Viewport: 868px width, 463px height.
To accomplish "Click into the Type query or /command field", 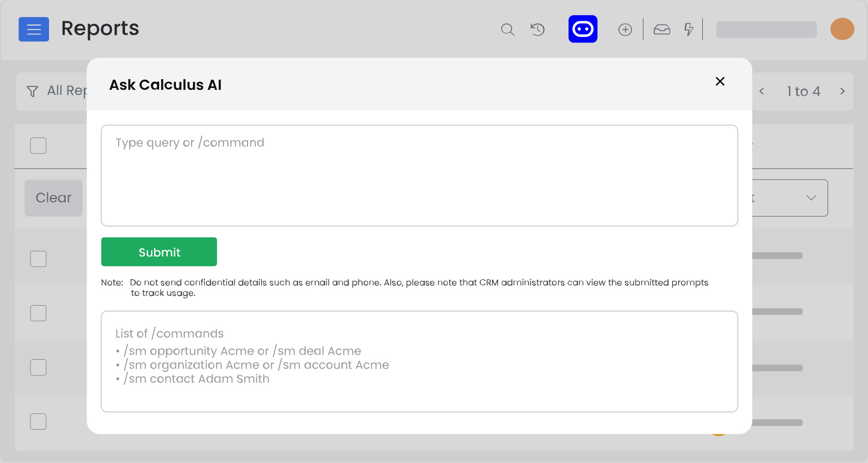I will (x=419, y=175).
